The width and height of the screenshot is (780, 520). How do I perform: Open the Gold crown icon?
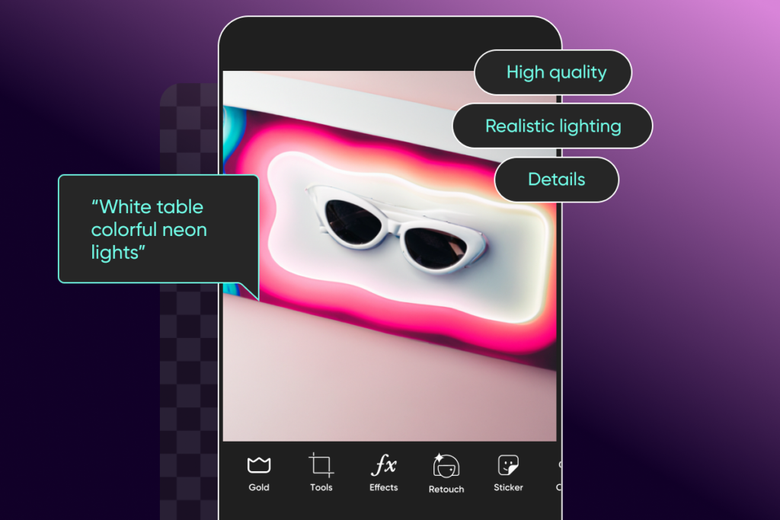(x=259, y=465)
